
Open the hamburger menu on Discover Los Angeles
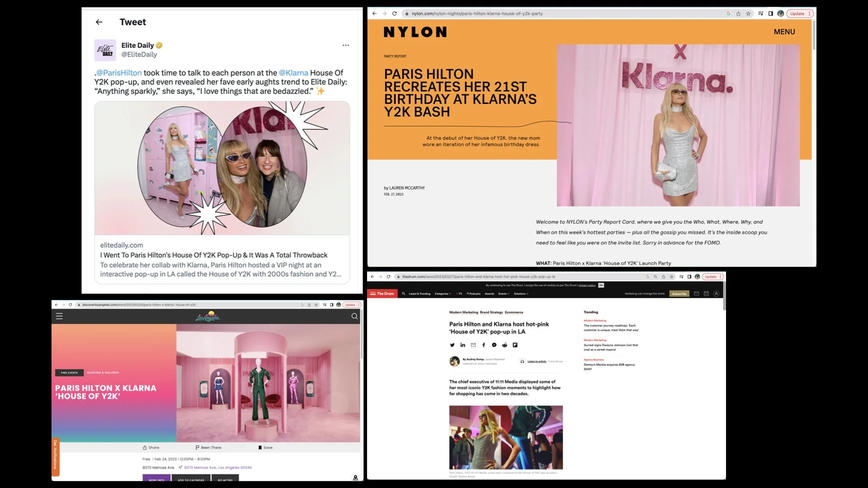click(x=59, y=316)
